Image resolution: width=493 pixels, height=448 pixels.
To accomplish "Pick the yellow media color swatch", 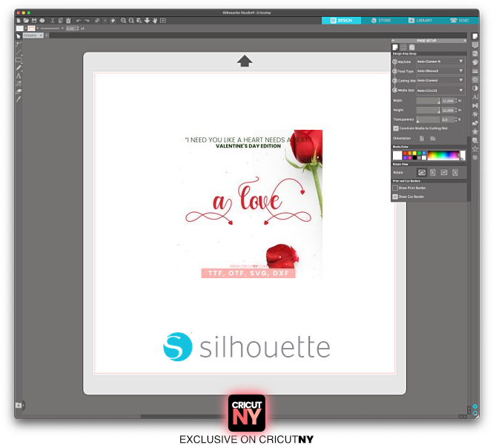I will [414, 154].
